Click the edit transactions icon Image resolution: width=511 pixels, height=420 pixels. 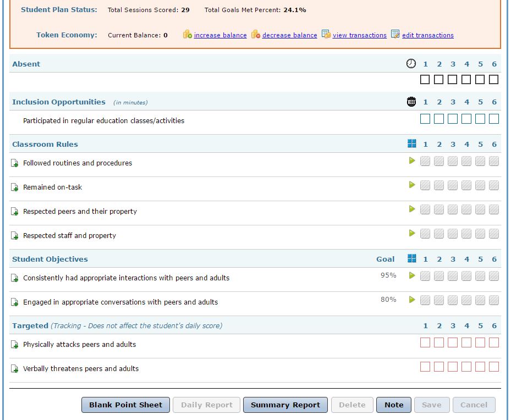coord(394,35)
